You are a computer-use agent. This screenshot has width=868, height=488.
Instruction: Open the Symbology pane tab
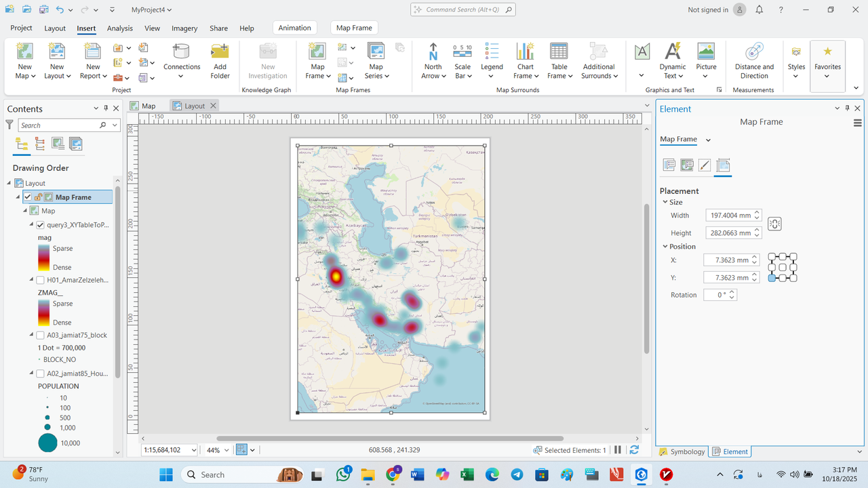pos(682,451)
